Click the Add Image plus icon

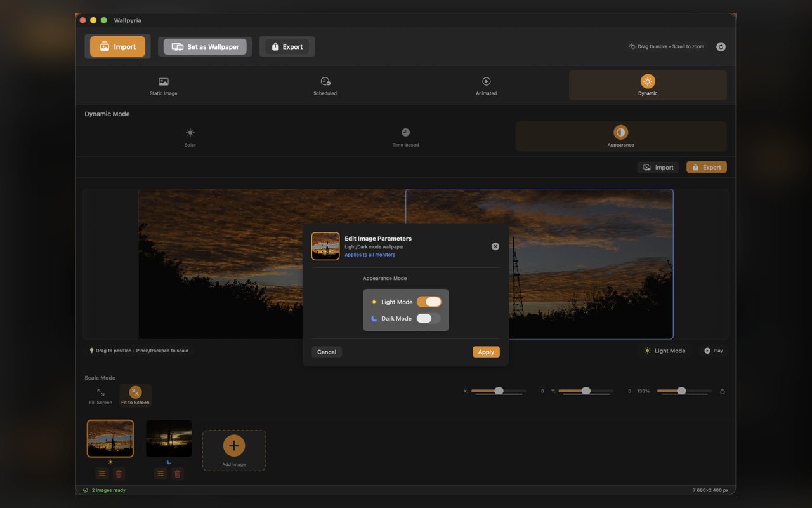(x=234, y=445)
